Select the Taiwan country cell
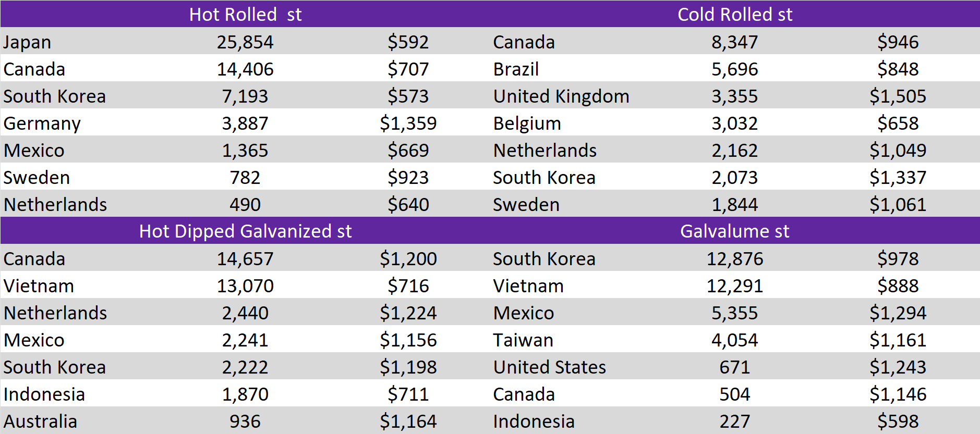980x434 pixels. pos(523,340)
